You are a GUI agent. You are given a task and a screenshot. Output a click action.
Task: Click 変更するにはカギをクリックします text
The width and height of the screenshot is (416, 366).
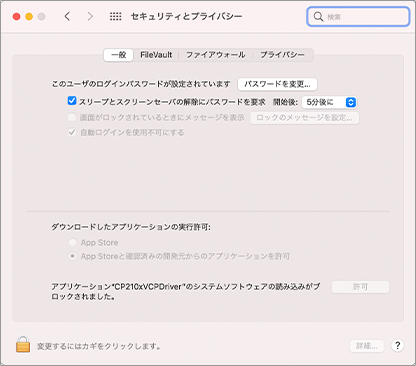point(99,346)
